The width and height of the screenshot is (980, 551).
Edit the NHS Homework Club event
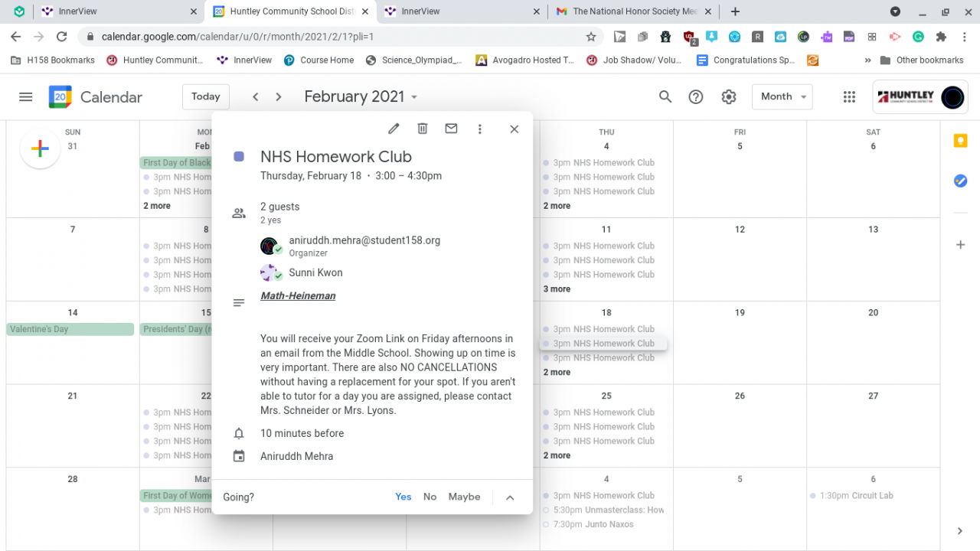[394, 129]
